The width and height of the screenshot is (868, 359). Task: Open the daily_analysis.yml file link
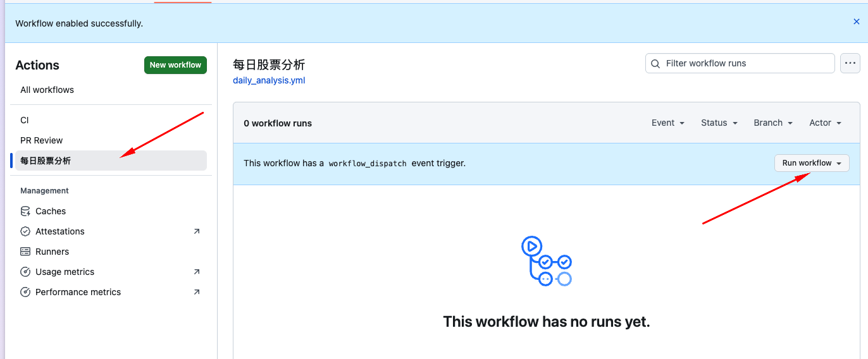point(269,80)
